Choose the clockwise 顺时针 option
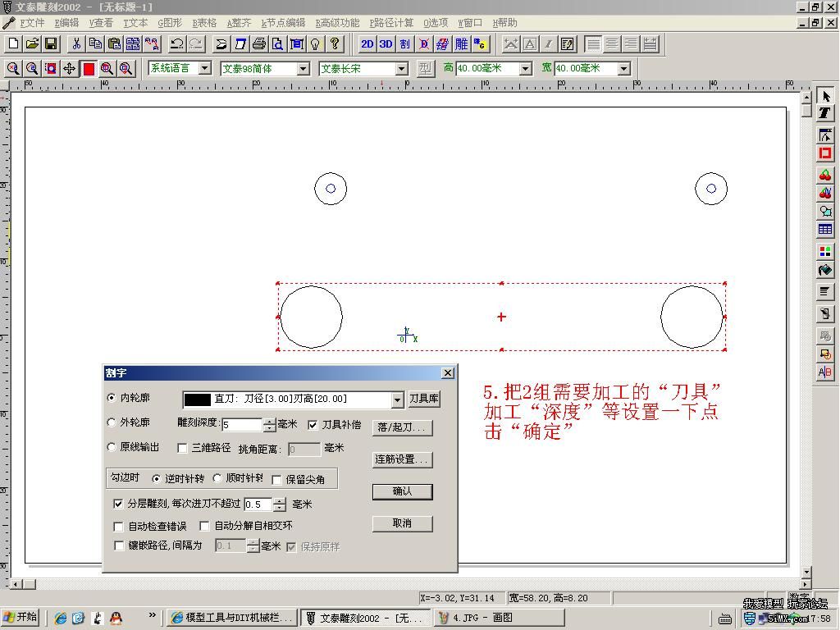The image size is (840, 630). click(x=217, y=478)
